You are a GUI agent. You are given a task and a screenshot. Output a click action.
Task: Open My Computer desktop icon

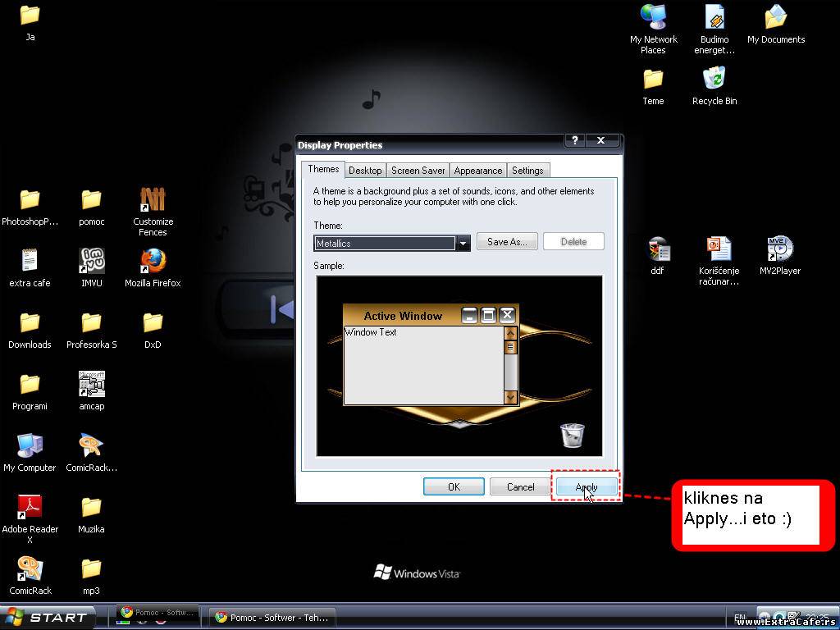30,446
